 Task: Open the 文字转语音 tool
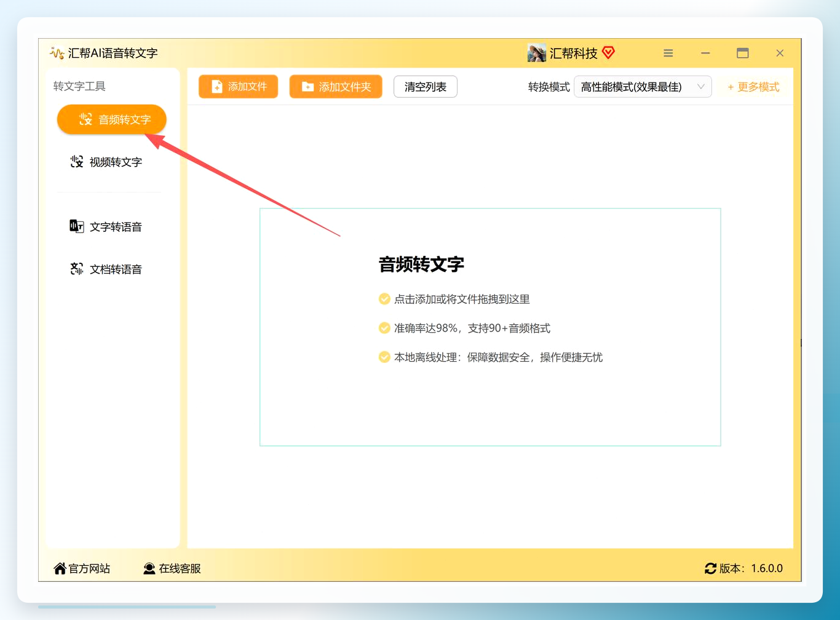coord(106,226)
